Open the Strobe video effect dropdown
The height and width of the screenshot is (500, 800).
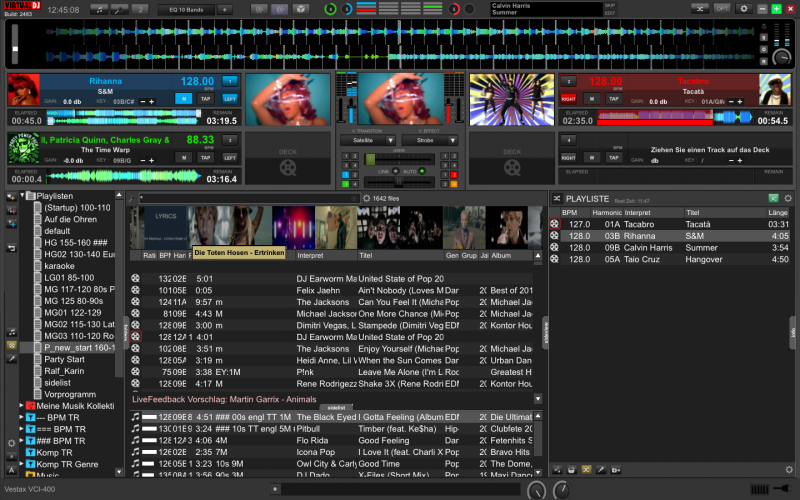tap(430, 140)
